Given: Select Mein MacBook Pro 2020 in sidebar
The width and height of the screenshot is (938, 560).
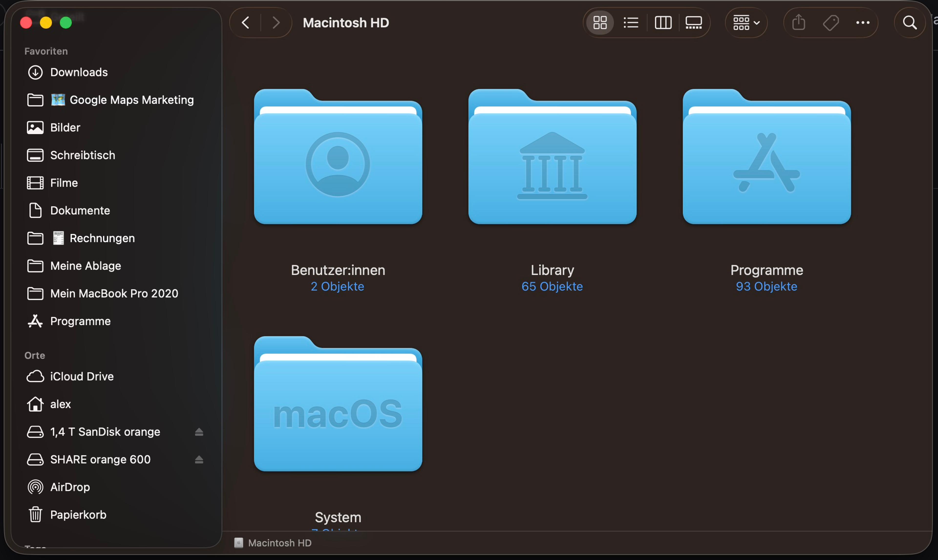Looking at the screenshot, I should coord(116,294).
